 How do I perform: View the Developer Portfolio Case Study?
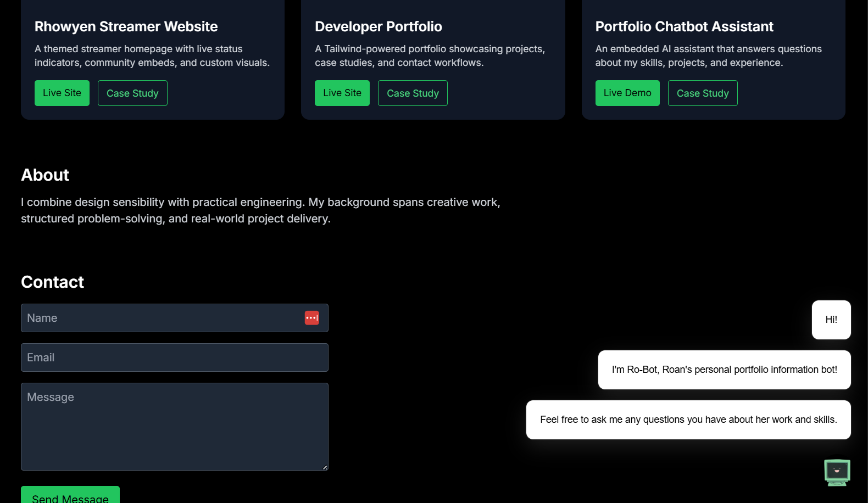tap(413, 93)
